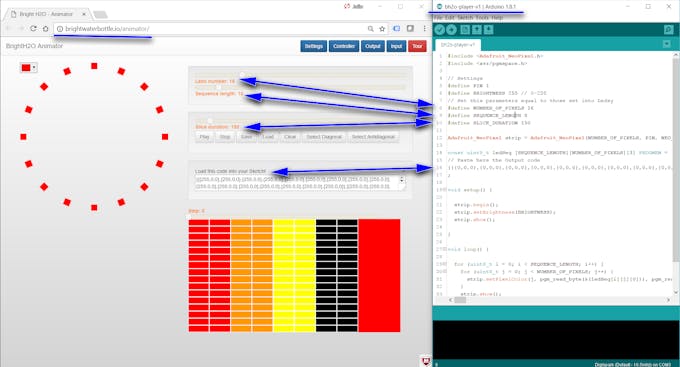Click the Play button in animator
The image size is (680, 367).
(x=205, y=137)
